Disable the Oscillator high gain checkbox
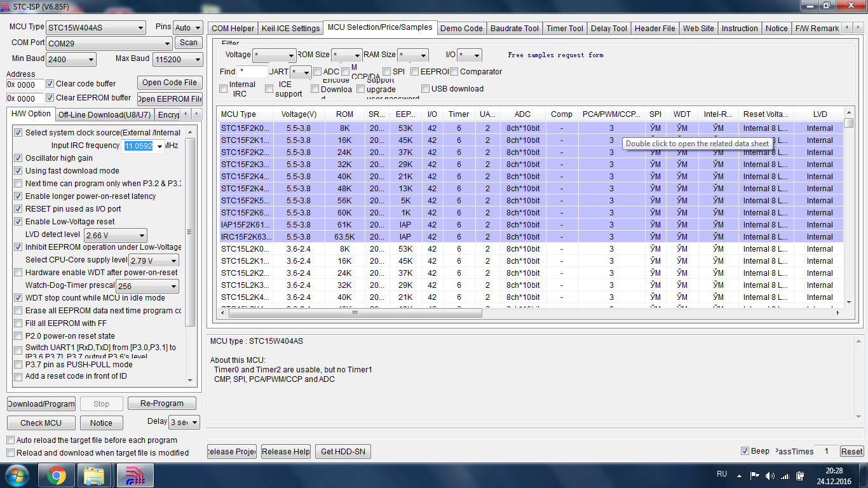This screenshot has height=488, width=868. pos(18,158)
